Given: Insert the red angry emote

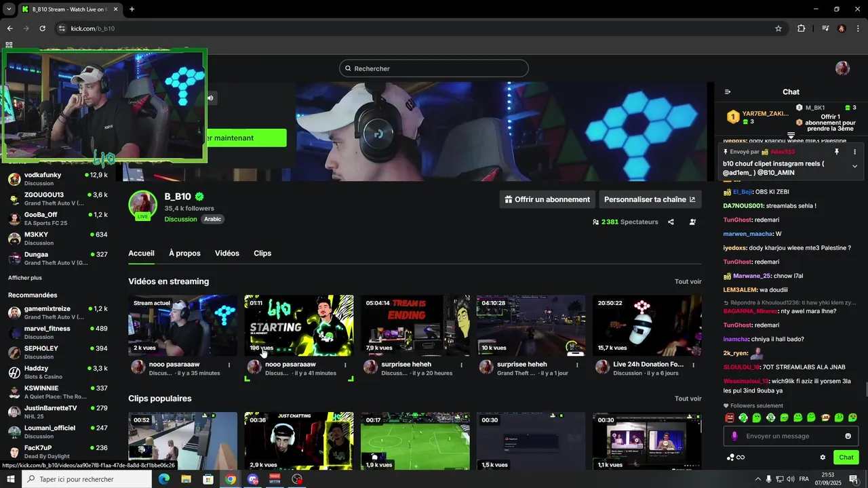Looking at the screenshot, I should [x=730, y=418].
